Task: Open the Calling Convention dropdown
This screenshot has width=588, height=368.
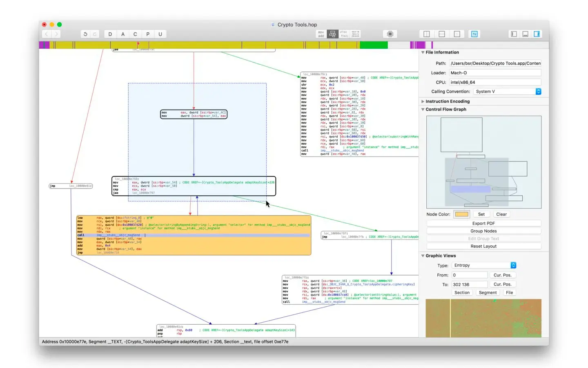Action: pyautogui.click(x=538, y=92)
